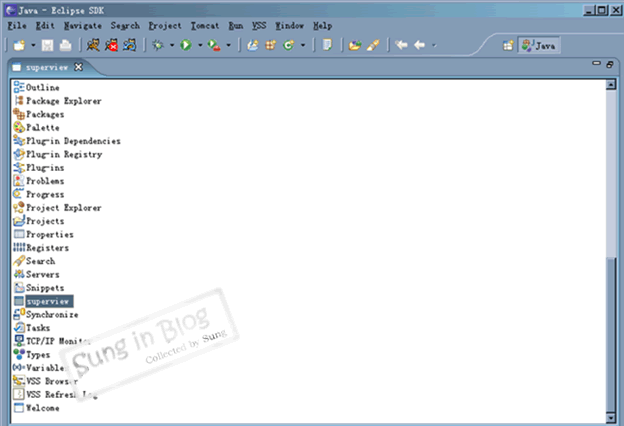The image size is (624, 426).
Task: Select the Registers list entry
Action: [41, 248]
